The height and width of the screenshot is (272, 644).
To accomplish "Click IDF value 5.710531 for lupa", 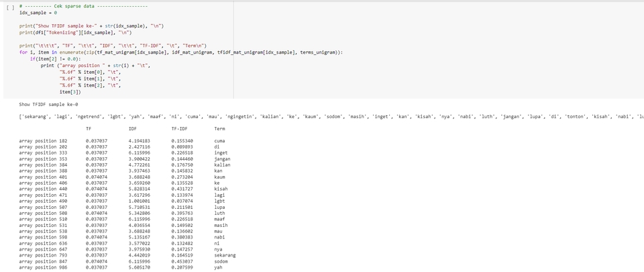I will (140, 207).
